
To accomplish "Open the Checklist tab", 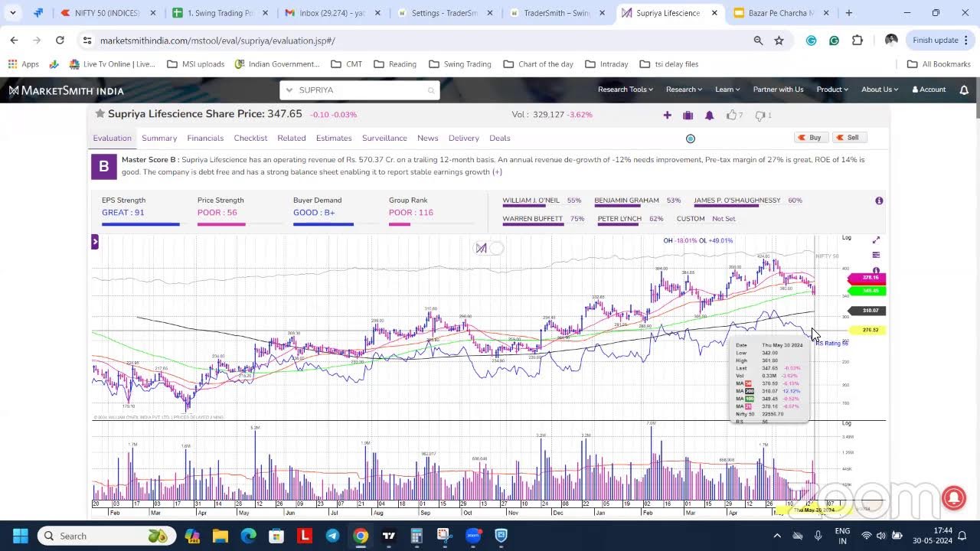I will [x=250, y=139].
